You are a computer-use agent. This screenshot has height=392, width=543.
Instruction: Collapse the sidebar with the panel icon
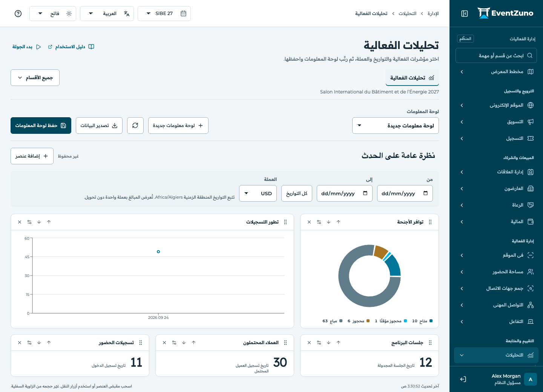click(465, 14)
